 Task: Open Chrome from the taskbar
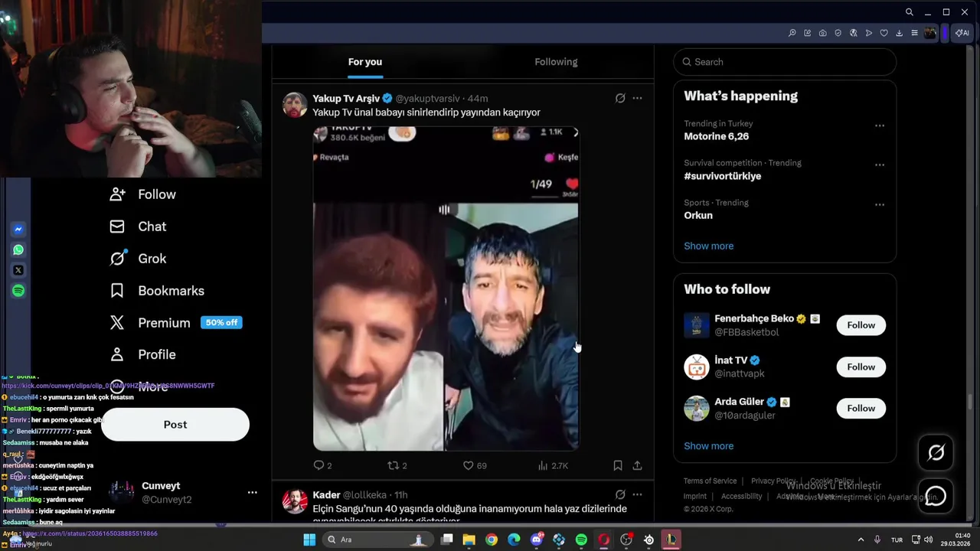pyautogui.click(x=492, y=540)
